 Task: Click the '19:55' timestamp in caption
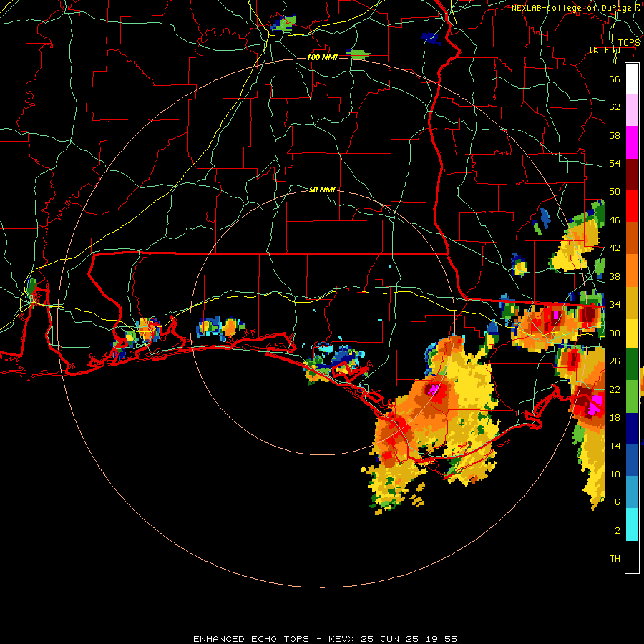pos(441,639)
